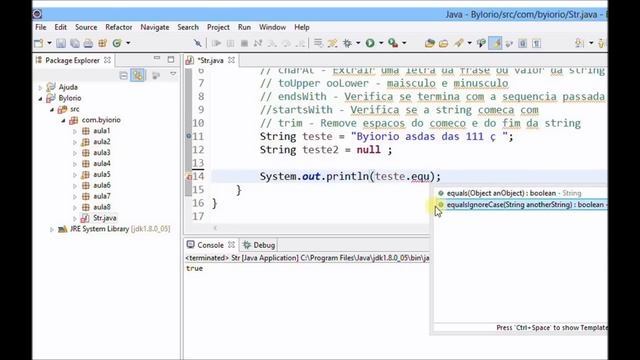Open the Edit menu

60,27
